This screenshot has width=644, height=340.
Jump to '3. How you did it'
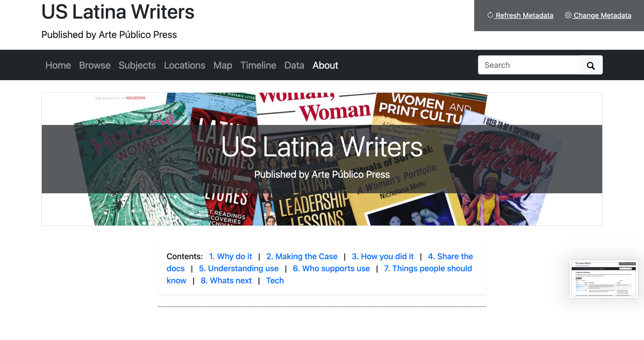383,256
